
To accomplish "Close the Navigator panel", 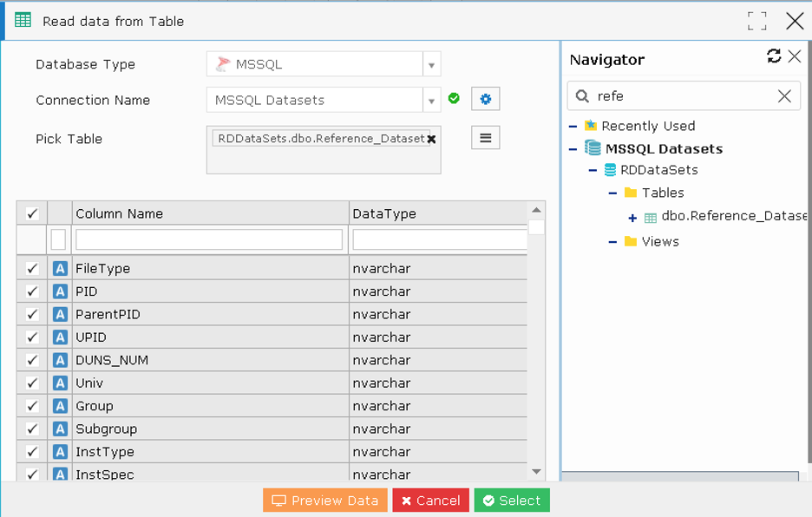I will click(x=795, y=56).
